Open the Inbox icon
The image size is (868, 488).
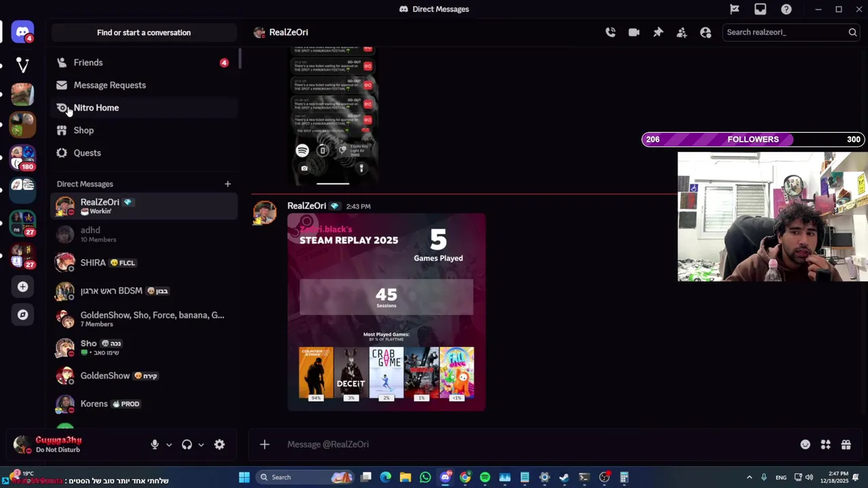(x=760, y=9)
